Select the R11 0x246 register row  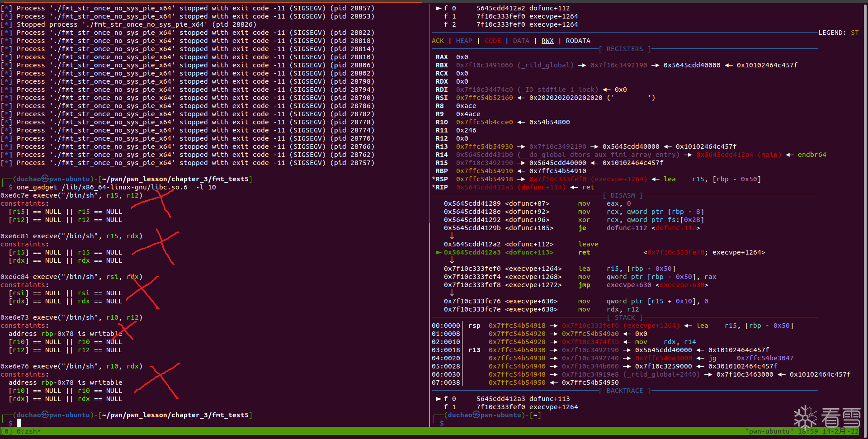tap(456, 130)
